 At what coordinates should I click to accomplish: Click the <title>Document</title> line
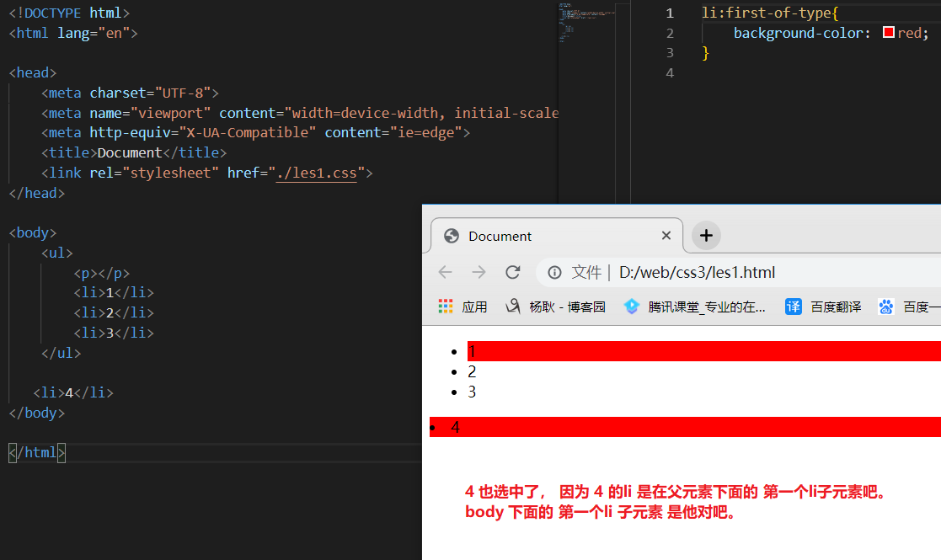134,153
